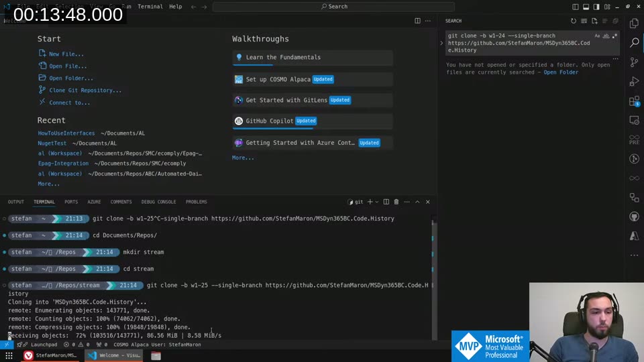Screen dimensions: 644x362
Task: Open remote window indicator in status bar
Action: [7, 345]
